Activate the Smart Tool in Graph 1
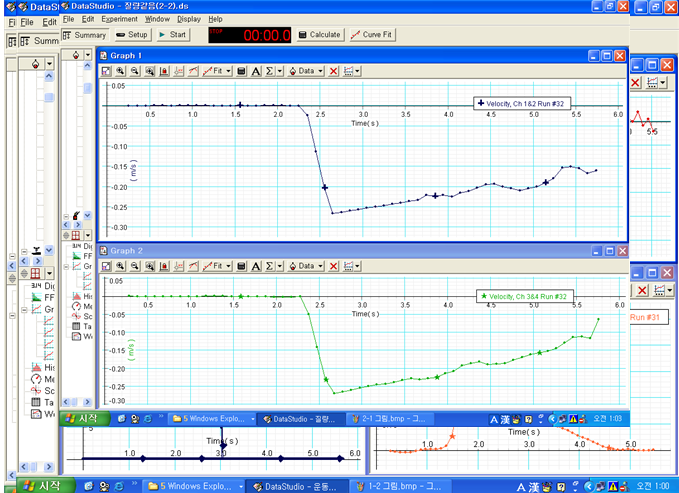Image resolution: width=679 pixels, height=493 pixels. 179,71
